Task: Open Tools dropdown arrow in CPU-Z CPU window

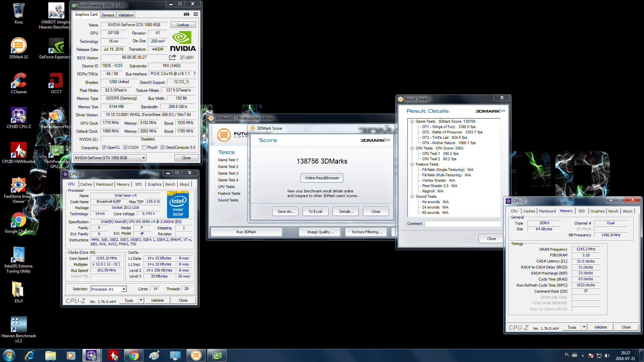Action: click(x=141, y=300)
